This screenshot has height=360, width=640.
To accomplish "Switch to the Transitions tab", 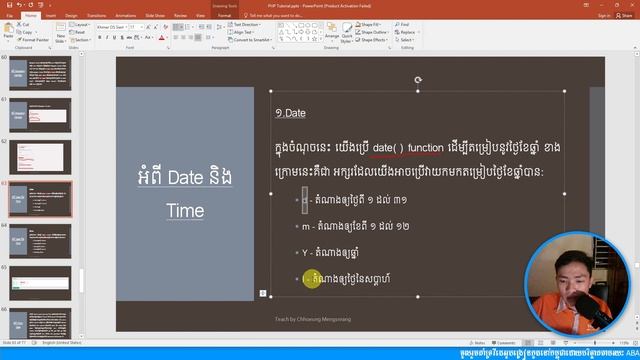I will (97, 16).
